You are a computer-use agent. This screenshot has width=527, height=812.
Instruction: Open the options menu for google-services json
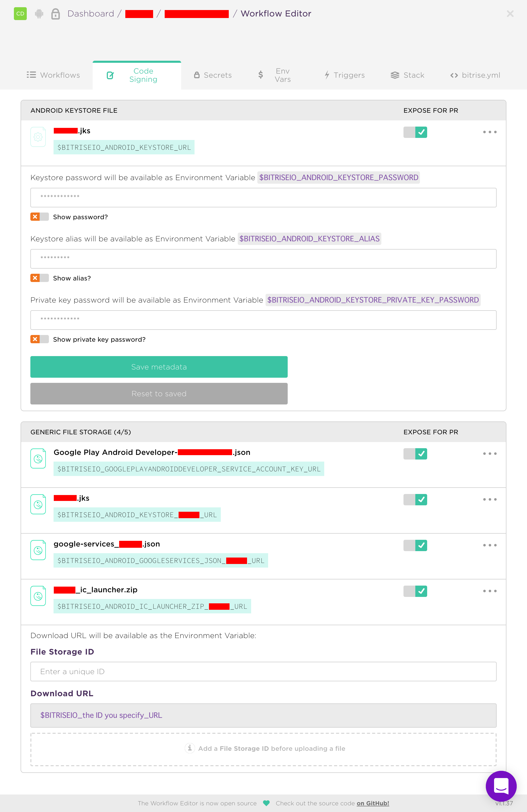point(489,545)
